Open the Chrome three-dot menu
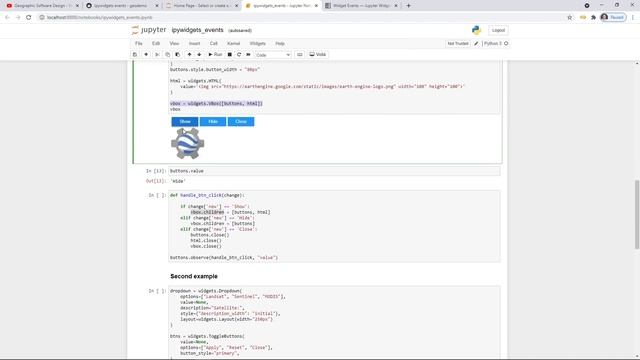640x360 pixels. [633, 17]
